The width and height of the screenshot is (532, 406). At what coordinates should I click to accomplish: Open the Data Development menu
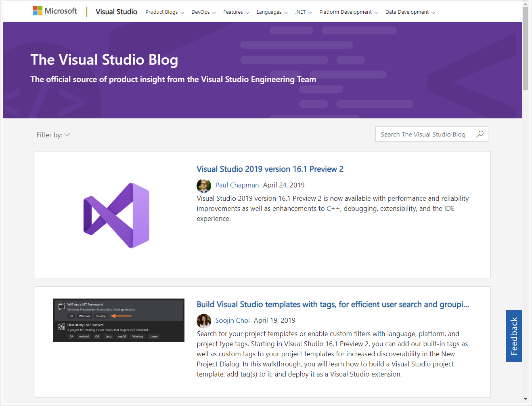tap(410, 12)
